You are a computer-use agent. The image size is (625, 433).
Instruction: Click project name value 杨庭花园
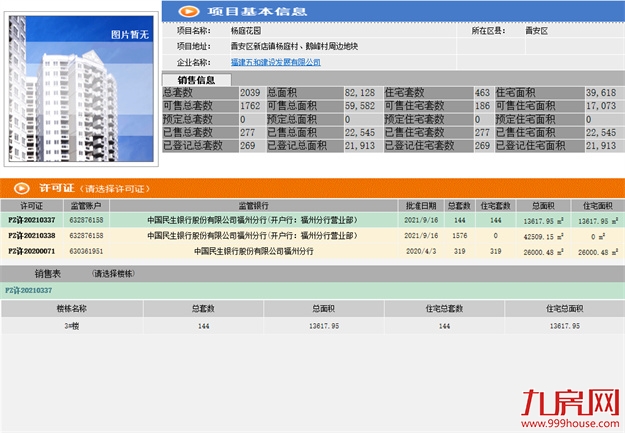pos(246,31)
